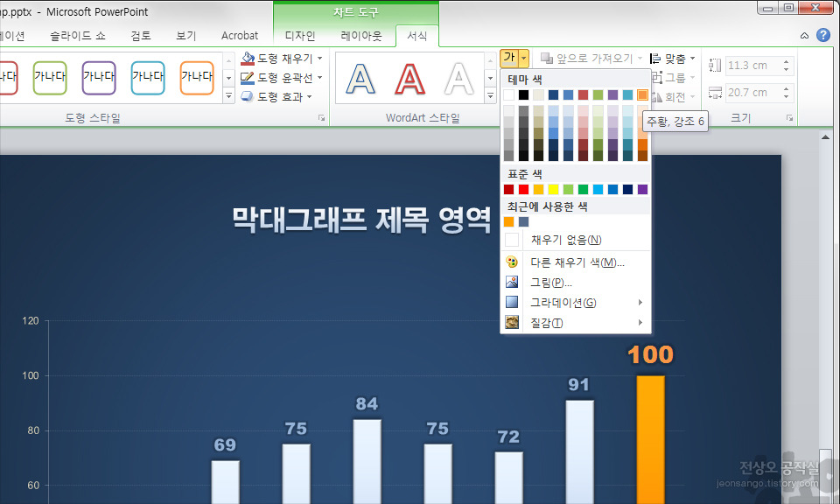Apply green outline 가나다 shape style
Screen dimensions: 840x504
50,78
